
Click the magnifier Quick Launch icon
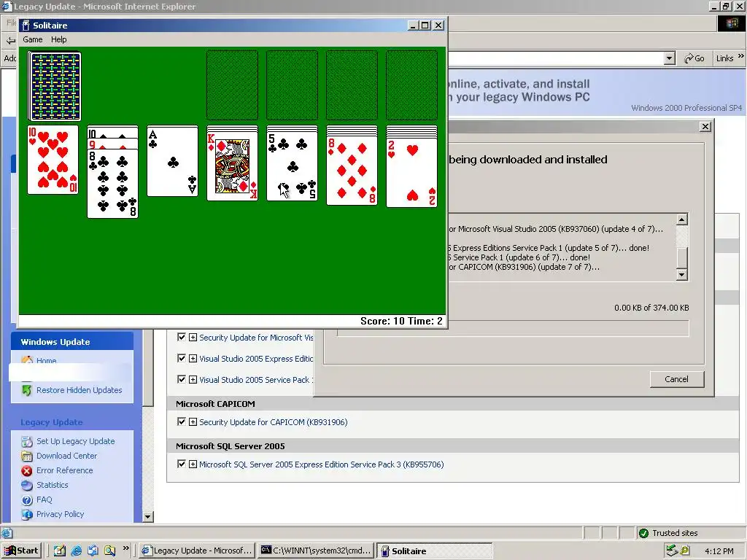(x=109, y=551)
